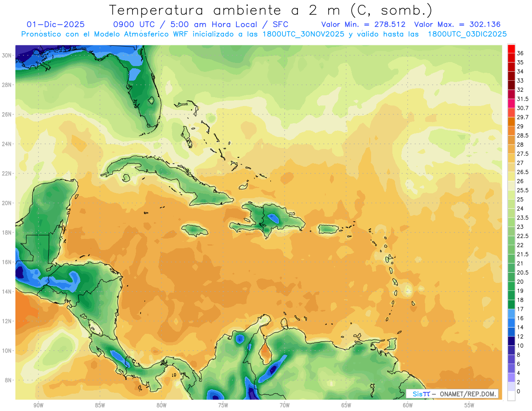Screen dimensions: 532x411
Task: Click the "34" value on the color scale
Action: point(520,71)
